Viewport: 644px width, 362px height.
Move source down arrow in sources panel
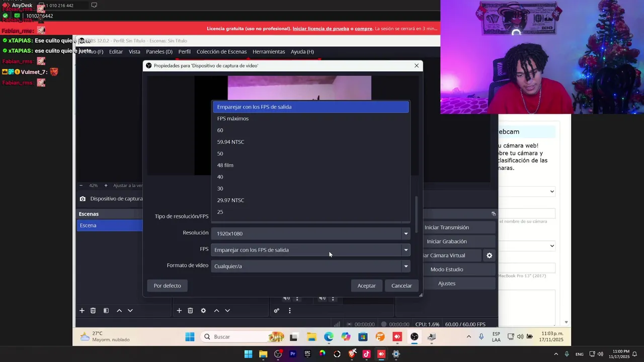tap(227, 311)
